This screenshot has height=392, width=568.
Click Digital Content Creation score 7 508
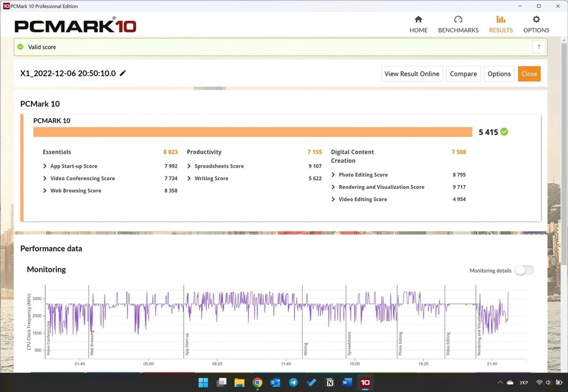pyautogui.click(x=459, y=152)
